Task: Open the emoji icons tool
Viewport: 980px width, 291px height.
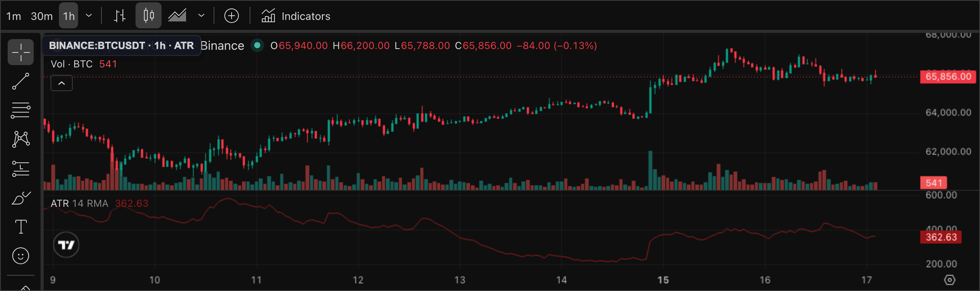Action: (21, 256)
